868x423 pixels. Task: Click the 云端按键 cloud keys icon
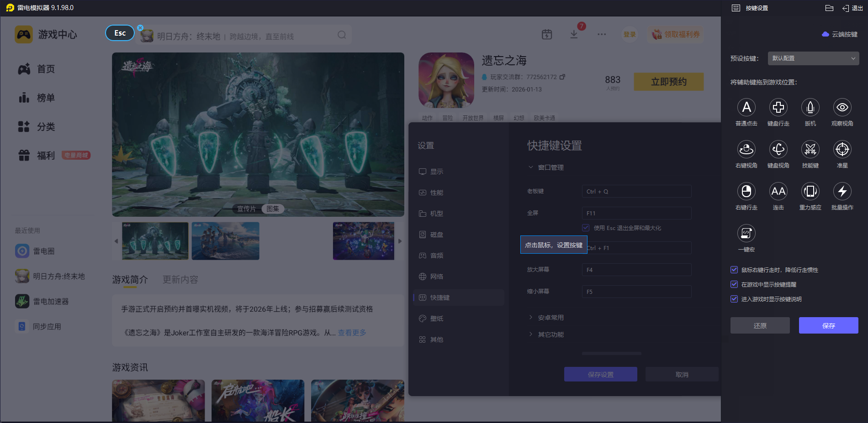click(825, 34)
